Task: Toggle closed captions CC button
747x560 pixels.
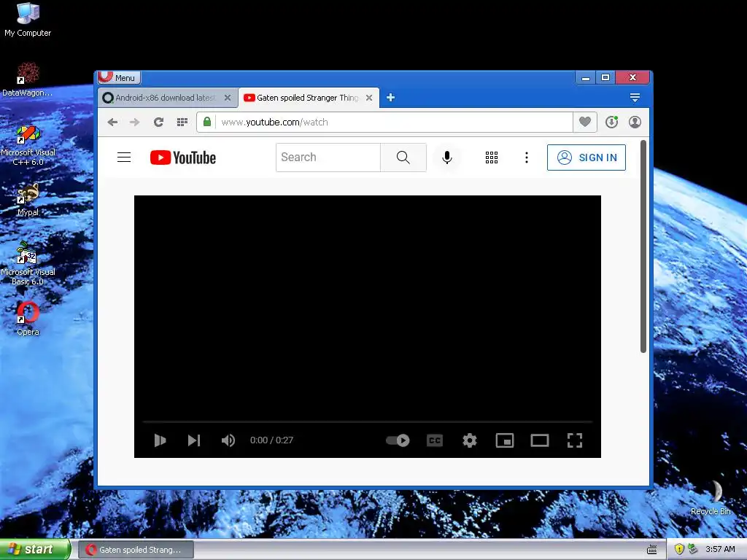Action: pos(435,440)
